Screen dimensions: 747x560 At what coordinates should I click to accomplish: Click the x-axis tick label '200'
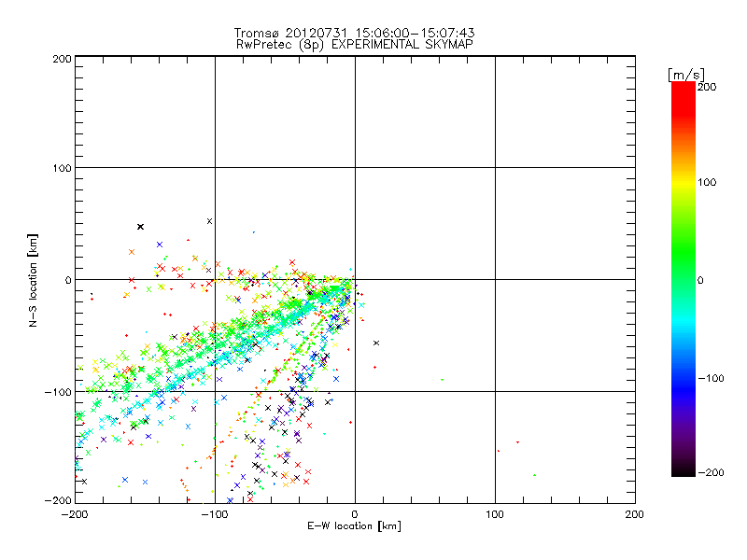tap(635, 515)
